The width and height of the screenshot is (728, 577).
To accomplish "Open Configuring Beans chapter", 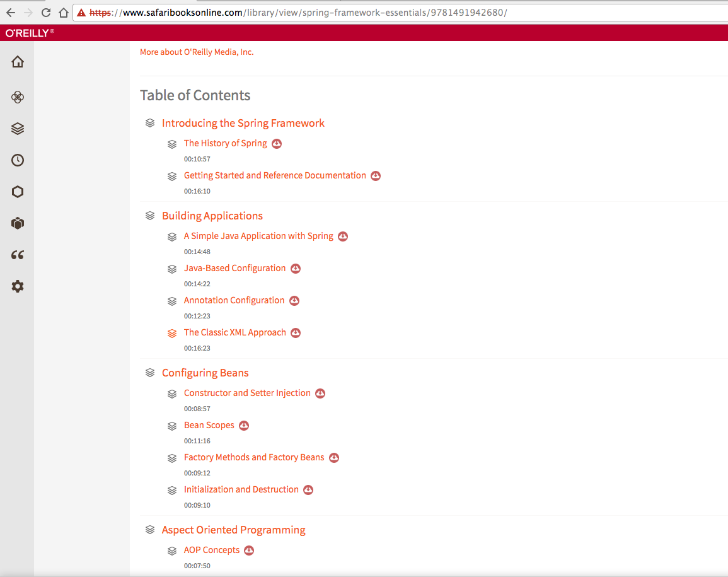I will pyautogui.click(x=205, y=373).
